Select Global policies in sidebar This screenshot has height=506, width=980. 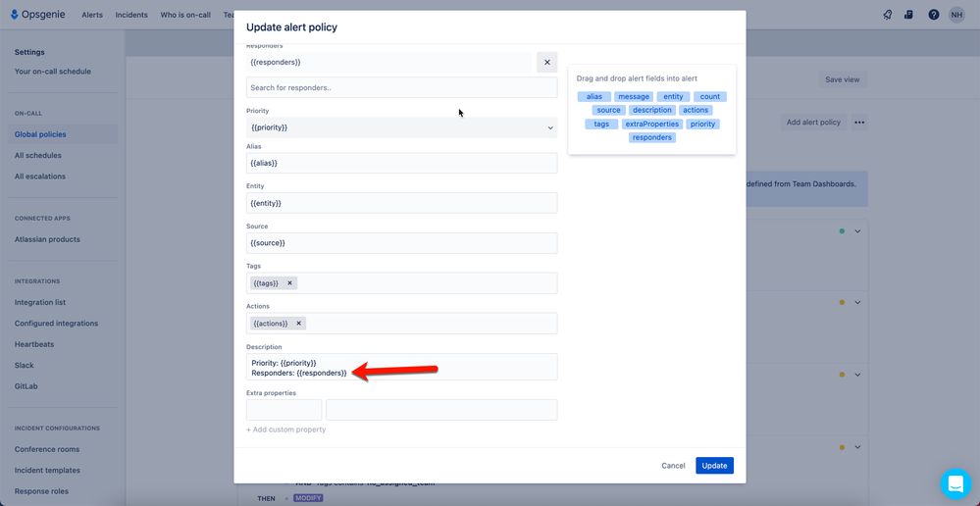coord(63,134)
